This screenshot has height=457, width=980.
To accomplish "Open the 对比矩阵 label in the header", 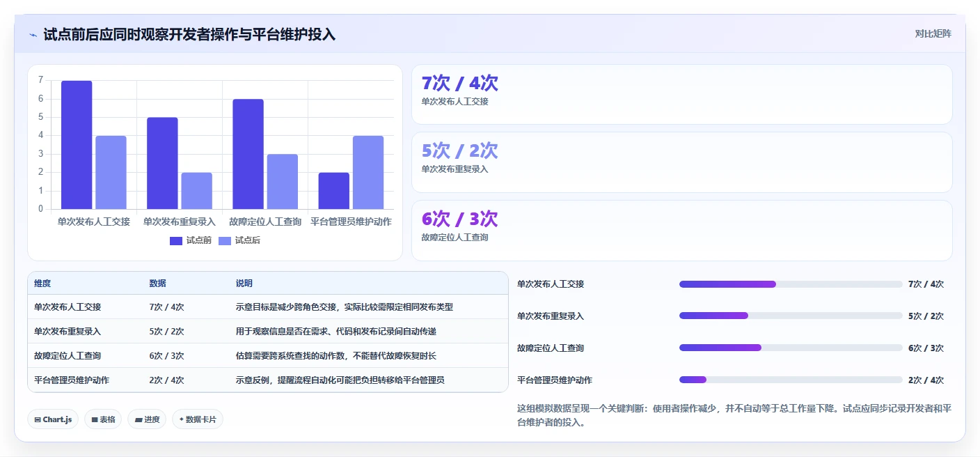I will [933, 33].
